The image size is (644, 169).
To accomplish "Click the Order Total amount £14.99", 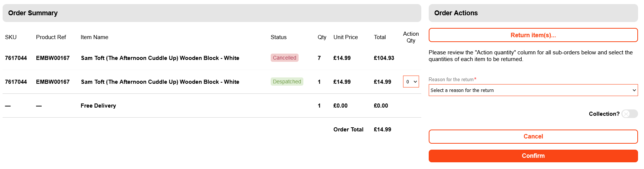I will click(382, 130).
